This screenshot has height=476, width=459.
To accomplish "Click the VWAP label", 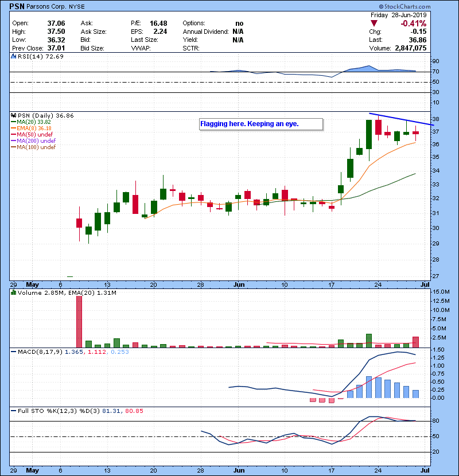I will coord(141,48).
